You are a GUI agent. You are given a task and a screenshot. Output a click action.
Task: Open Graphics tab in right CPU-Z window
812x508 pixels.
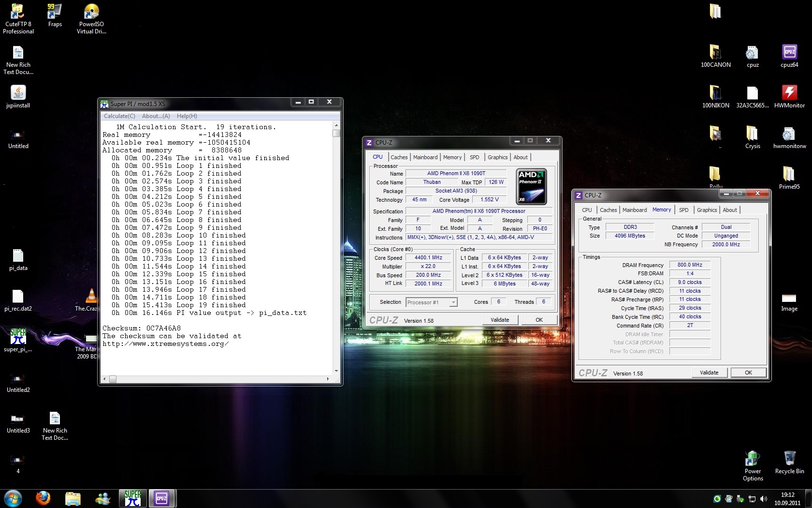[707, 210]
